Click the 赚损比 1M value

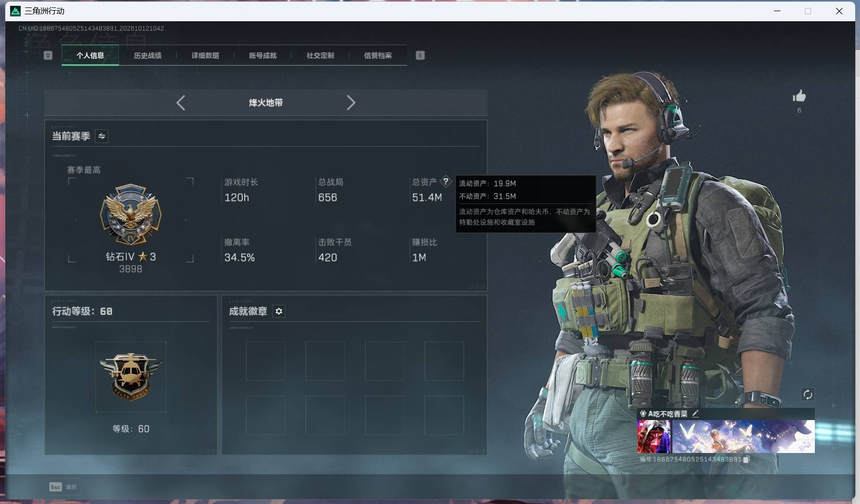coord(419,258)
